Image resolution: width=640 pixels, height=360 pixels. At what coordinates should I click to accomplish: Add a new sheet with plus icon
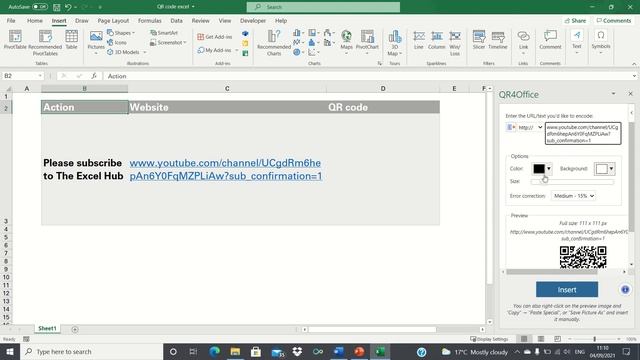(x=75, y=329)
